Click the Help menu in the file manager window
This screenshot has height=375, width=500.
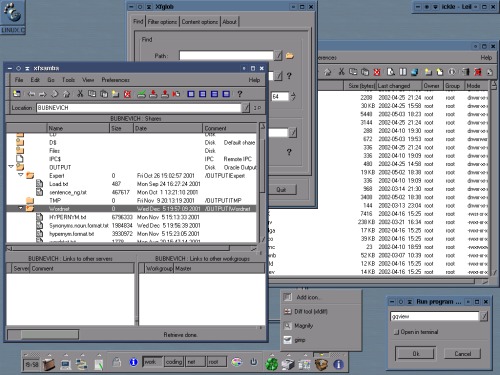pos(486,57)
